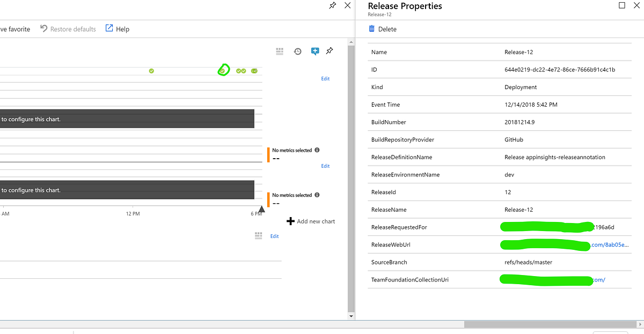Click the pin icon in the dashboard title bar
Viewport: 644px width, 334px height.
point(332,5)
